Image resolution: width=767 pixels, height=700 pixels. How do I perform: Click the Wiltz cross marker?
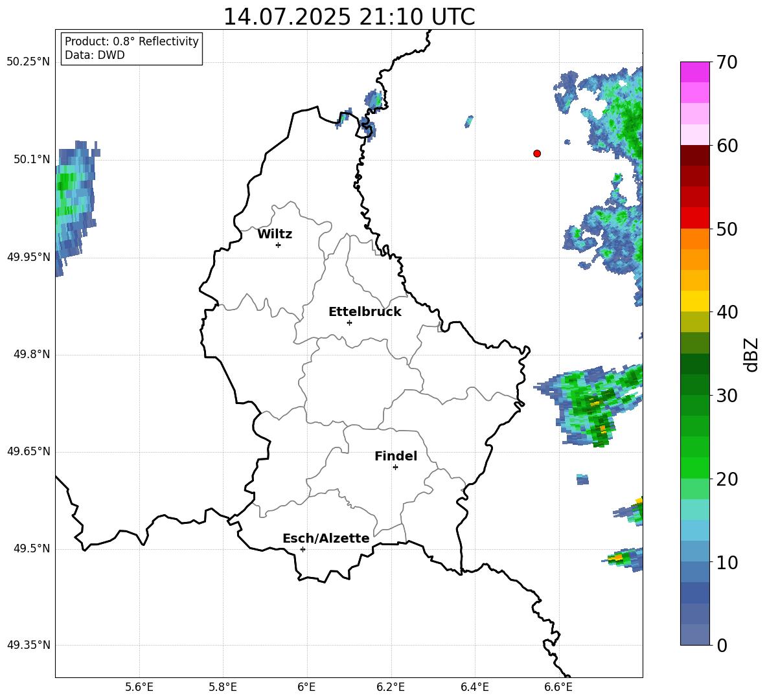(279, 245)
